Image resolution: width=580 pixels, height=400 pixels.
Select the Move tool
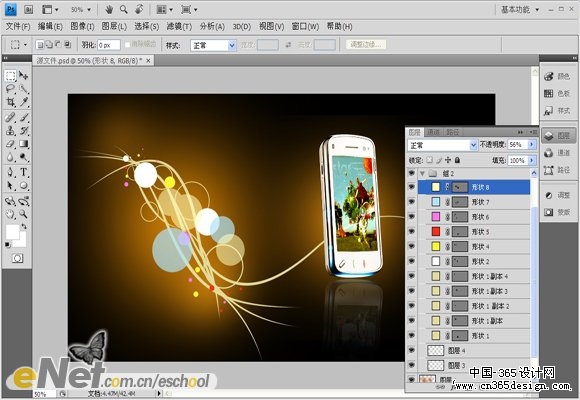(24, 76)
